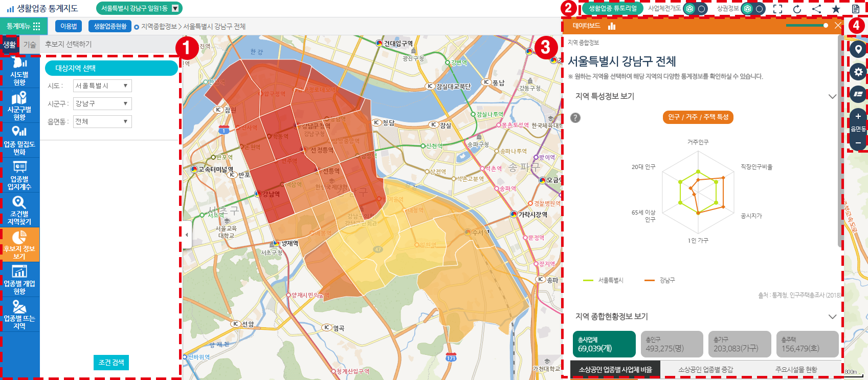Collapse the 지역 특성정보 보기 section

832,96
